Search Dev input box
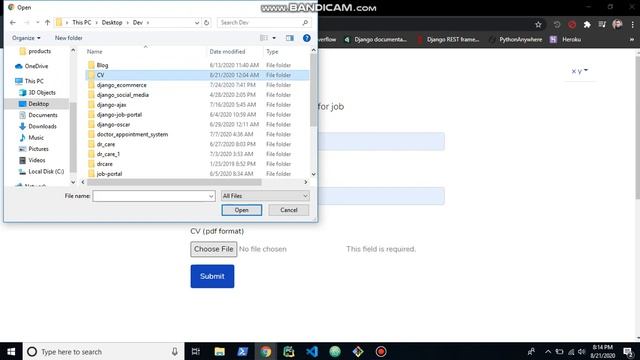The image size is (640, 360). point(264,22)
